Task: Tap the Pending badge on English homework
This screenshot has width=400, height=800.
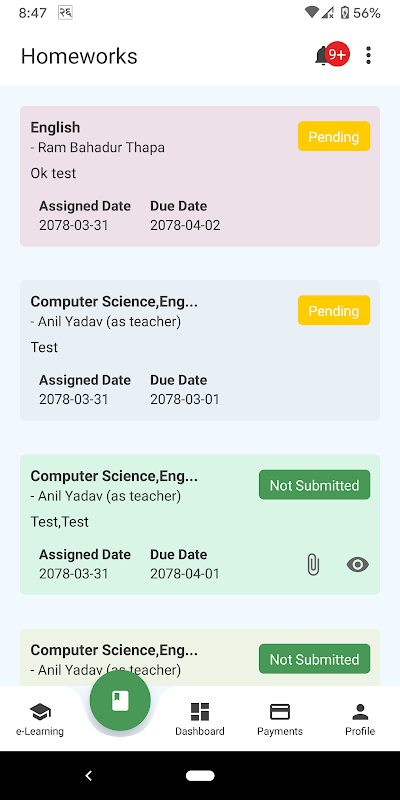Action: pos(334,136)
